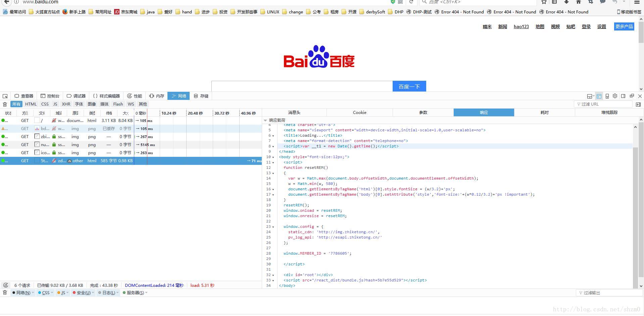Click the screenshot crop icon in browser toolbar

(x=591, y=2)
